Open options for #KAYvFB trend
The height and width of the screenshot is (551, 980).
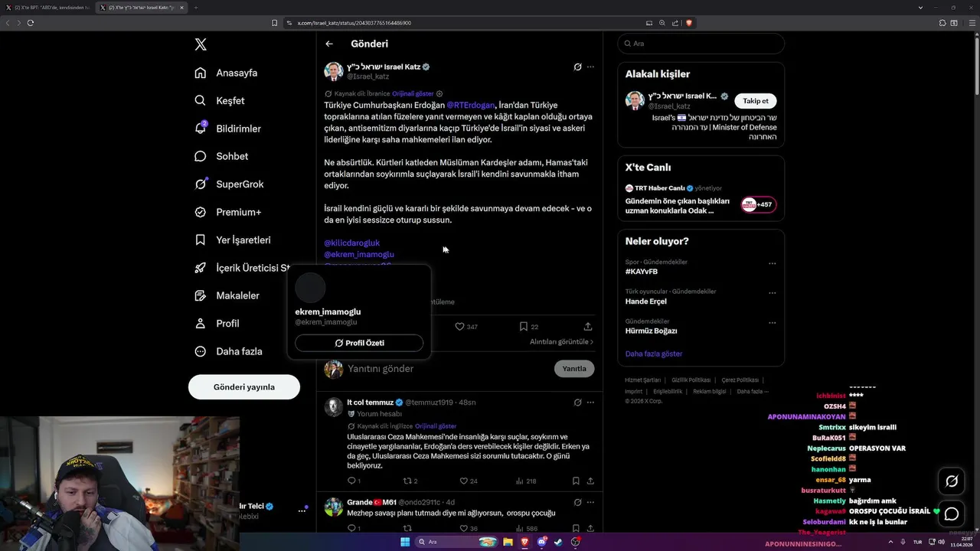click(772, 263)
